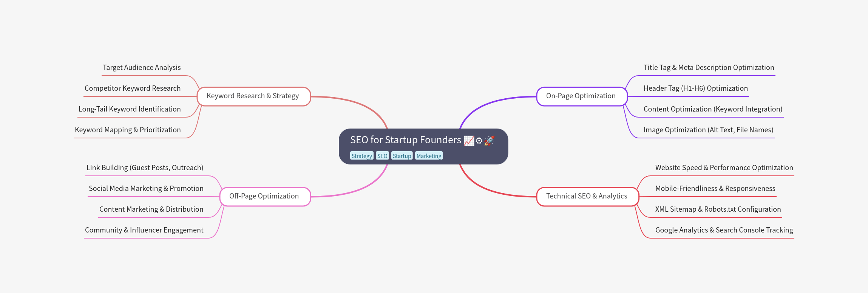Click Link Building (Guest Posts, Outreach)
868x293 pixels.
145,168
